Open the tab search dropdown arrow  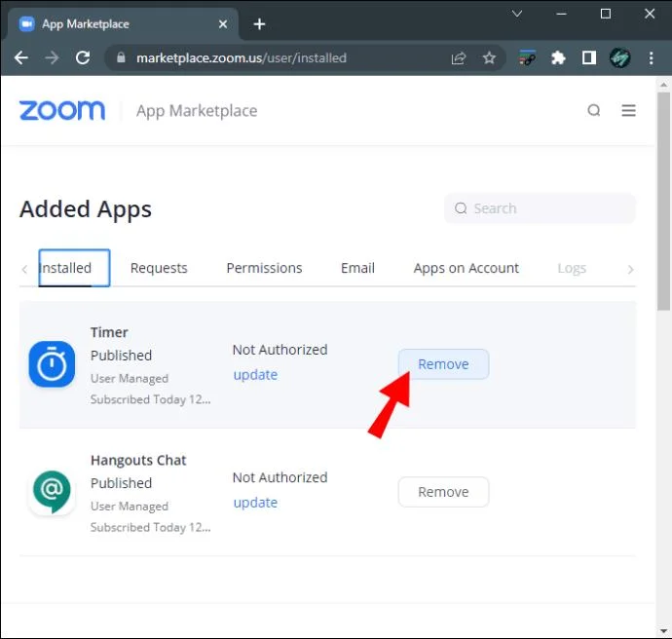[517, 14]
